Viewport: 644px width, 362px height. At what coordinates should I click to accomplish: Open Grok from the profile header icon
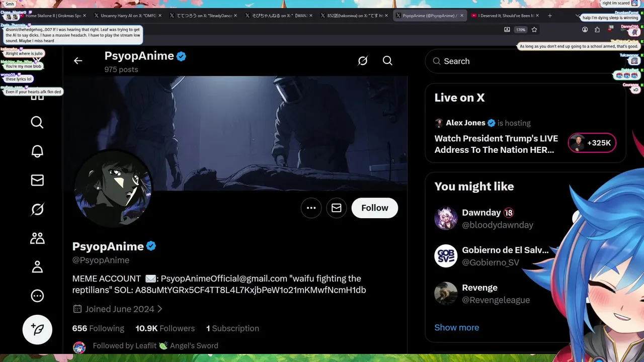pyautogui.click(x=363, y=61)
